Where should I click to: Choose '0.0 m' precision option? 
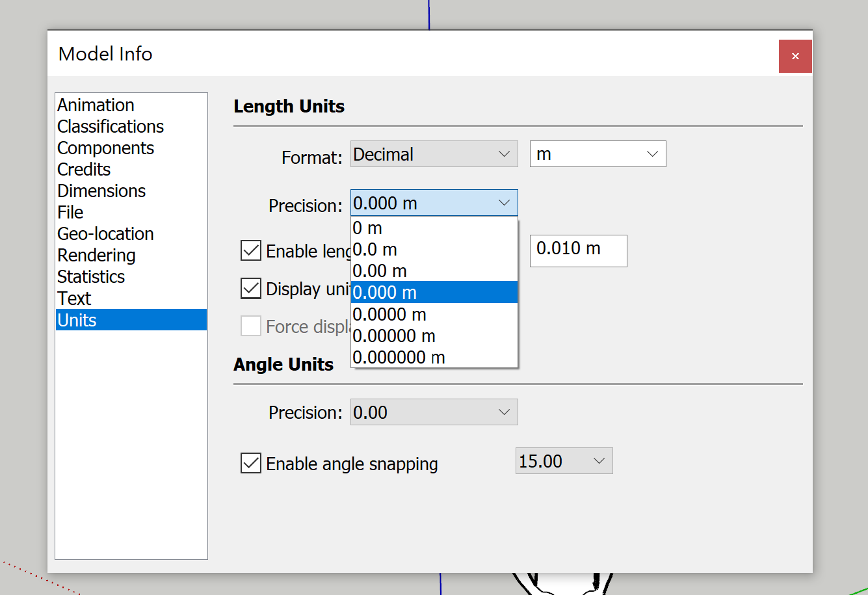pyautogui.click(x=434, y=250)
